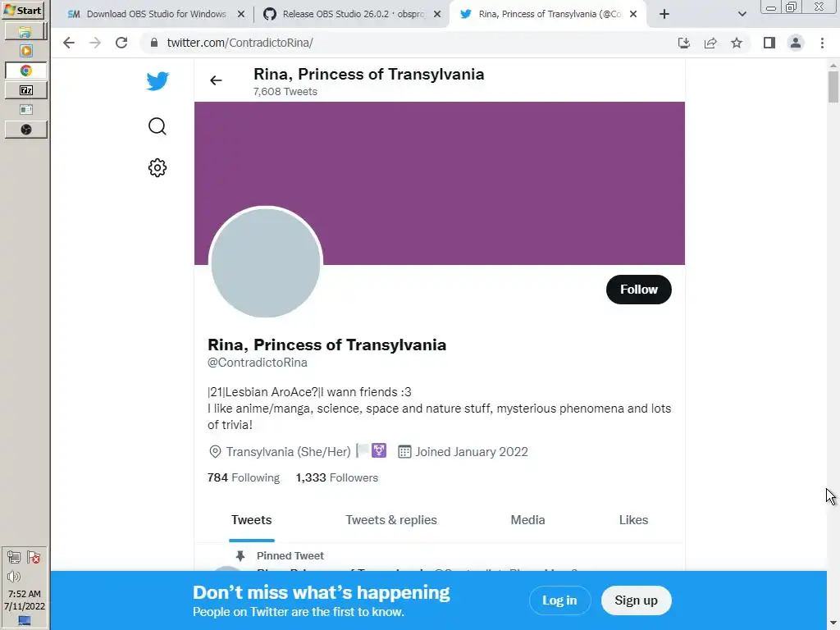This screenshot has width=840, height=630.
Task: View the 1,333 Followers link
Action: [x=337, y=478]
